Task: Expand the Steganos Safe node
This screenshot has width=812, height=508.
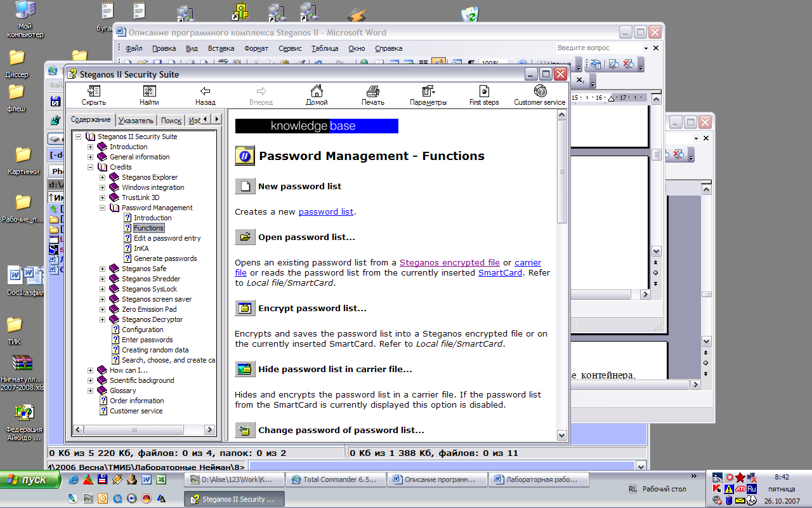Action: click(103, 269)
